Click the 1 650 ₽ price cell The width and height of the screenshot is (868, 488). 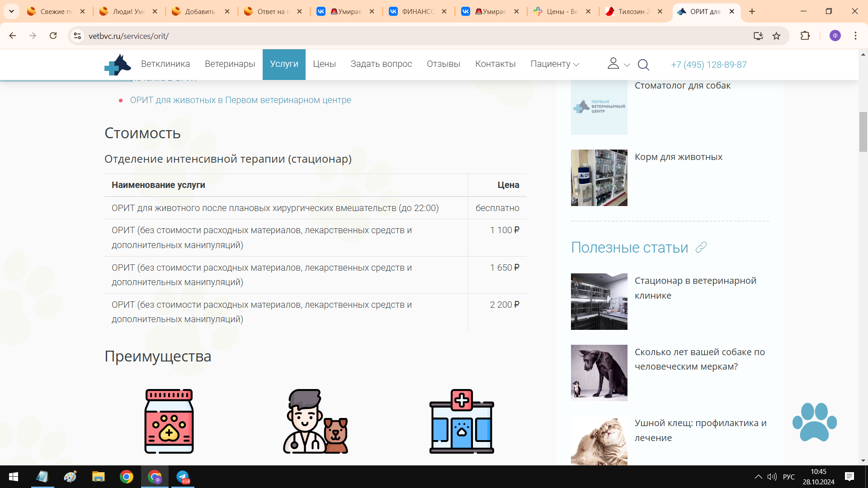pyautogui.click(x=497, y=275)
